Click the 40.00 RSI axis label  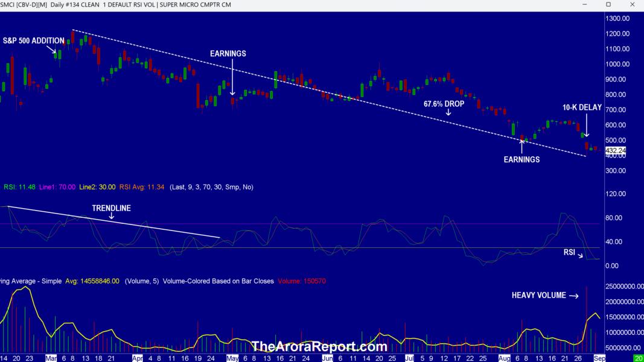(x=613, y=242)
